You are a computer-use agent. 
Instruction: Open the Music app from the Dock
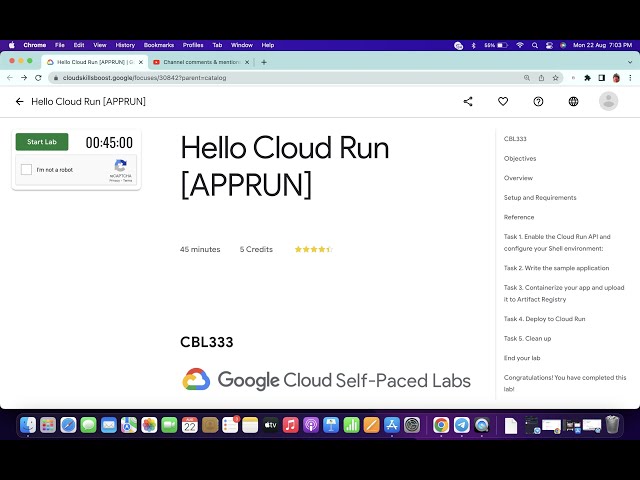click(291, 425)
